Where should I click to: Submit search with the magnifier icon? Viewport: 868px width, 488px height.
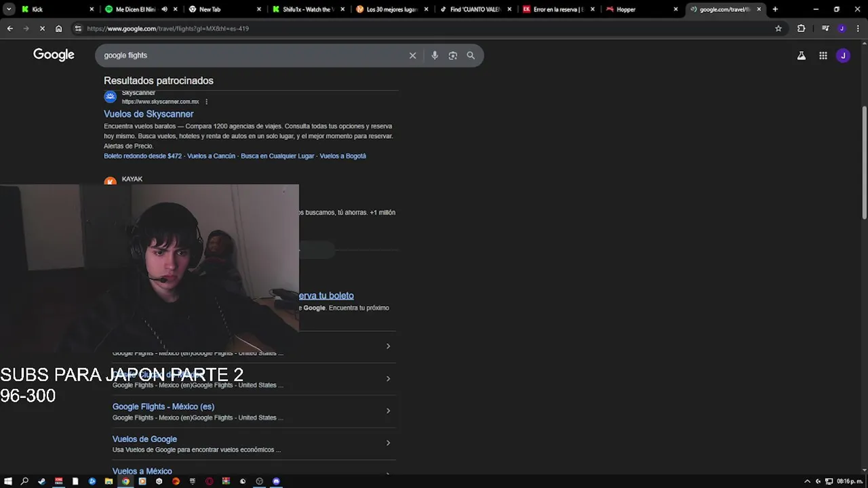click(x=471, y=56)
